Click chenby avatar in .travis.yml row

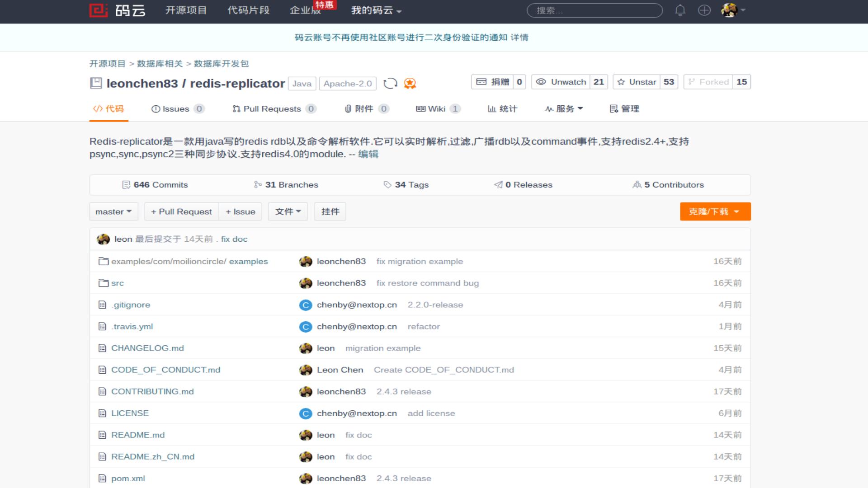pos(306,327)
